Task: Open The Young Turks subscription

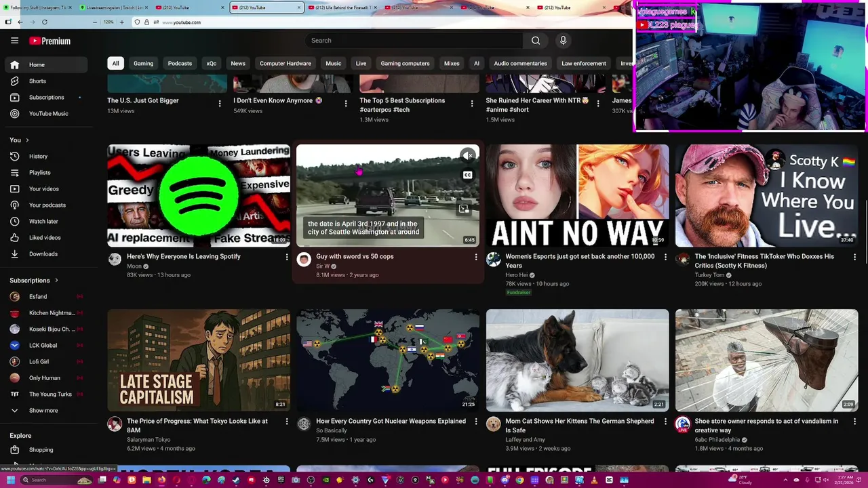Action: (x=45, y=394)
